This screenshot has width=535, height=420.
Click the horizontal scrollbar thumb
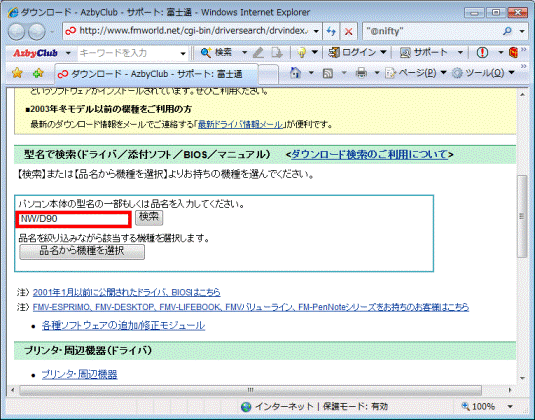pos(250,390)
